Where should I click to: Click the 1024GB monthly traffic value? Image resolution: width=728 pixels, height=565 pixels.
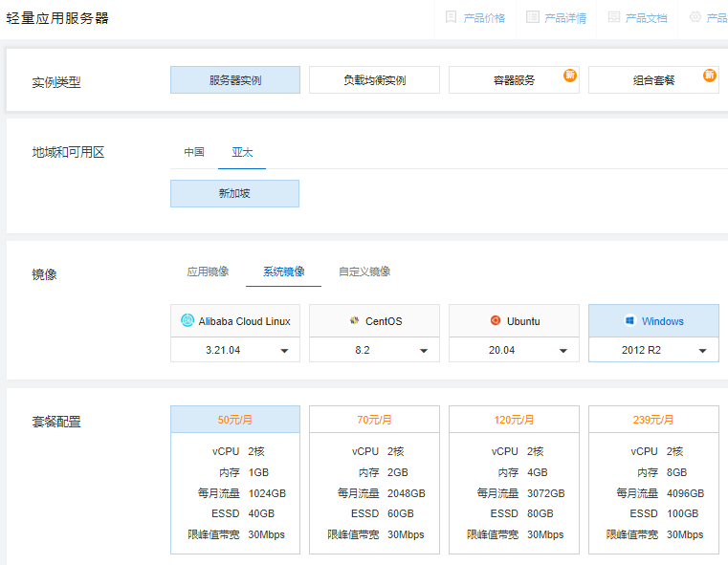pyautogui.click(x=267, y=493)
